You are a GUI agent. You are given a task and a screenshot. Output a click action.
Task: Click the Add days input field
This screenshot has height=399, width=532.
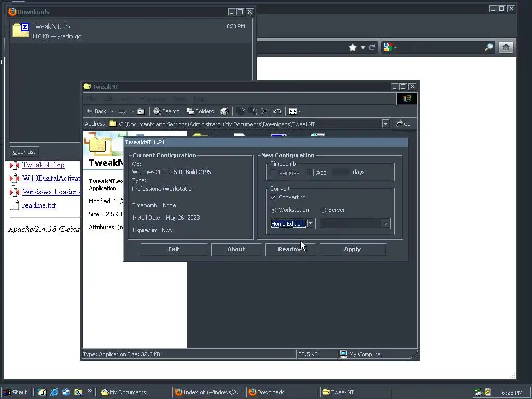coord(340,172)
